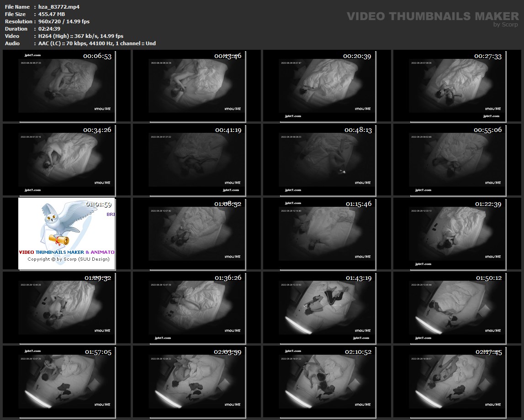Click the thumbnail at 01:08:52
524x420 pixels.
pyautogui.click(x=196, y=233)
